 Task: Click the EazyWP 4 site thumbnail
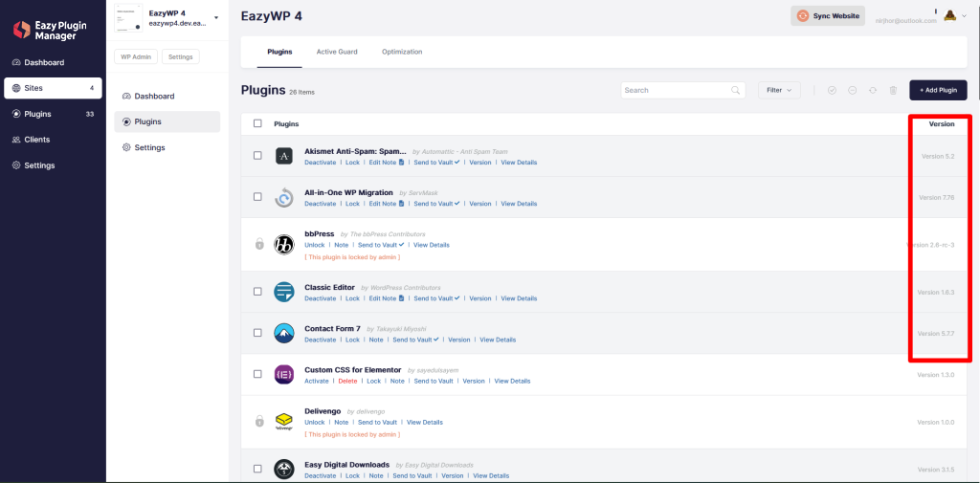[128, 18]
